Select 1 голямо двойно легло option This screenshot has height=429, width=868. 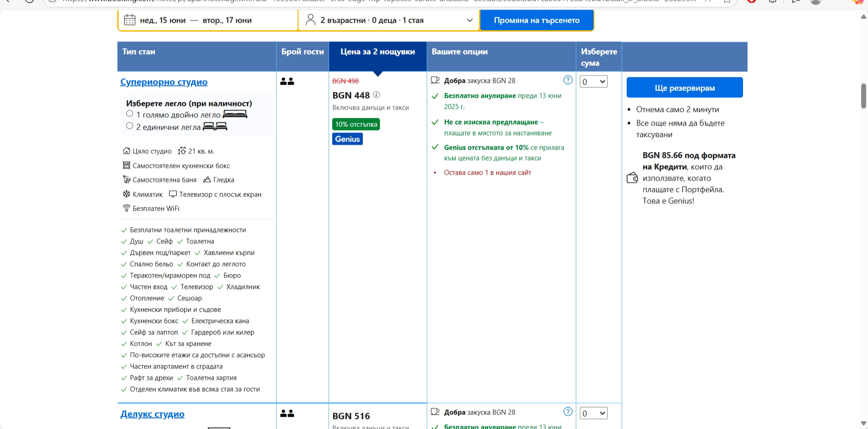[130, 114]
